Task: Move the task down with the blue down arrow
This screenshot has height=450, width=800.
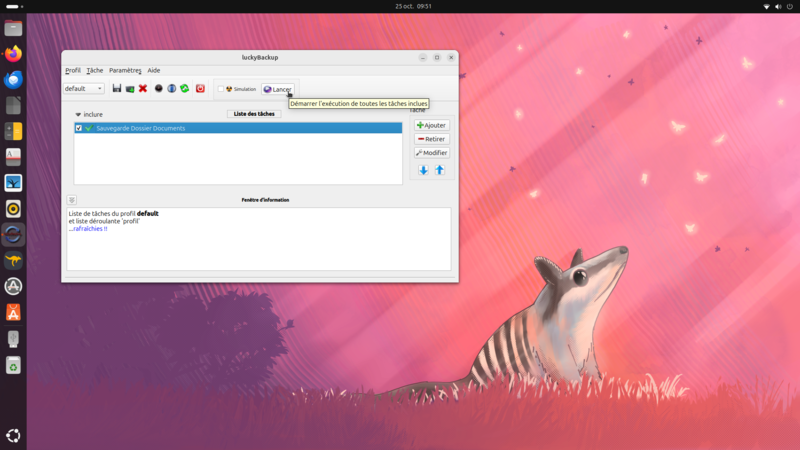Action: pos(423,170)
